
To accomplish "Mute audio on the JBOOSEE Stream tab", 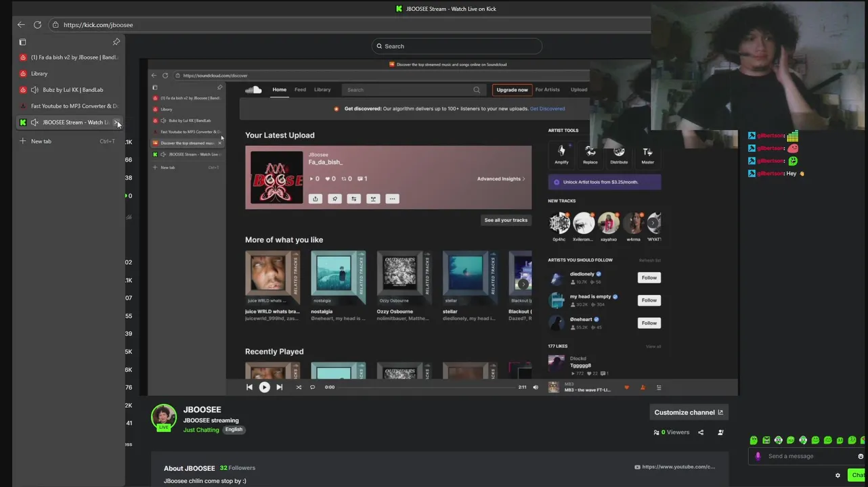I will (x=35, y=122).
